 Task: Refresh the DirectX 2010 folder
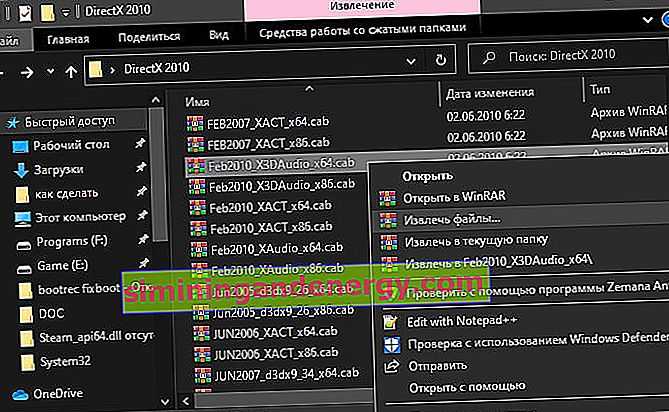[441, 60]
